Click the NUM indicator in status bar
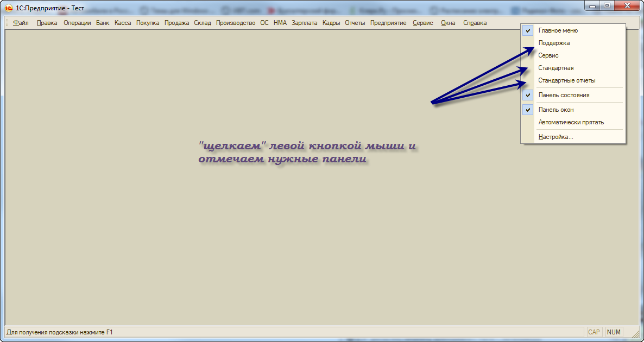644x342 pixels. coord(614,332)
